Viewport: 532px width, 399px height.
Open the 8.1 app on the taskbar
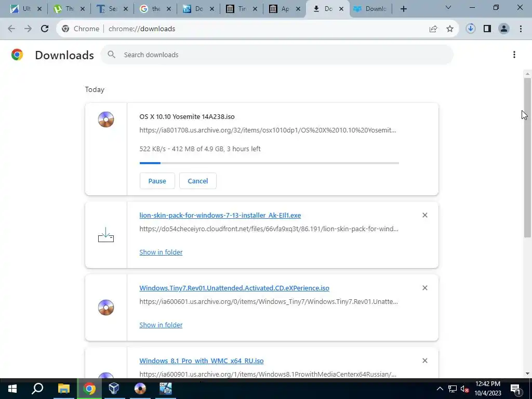pyautogui.click(x=166, y=389)
